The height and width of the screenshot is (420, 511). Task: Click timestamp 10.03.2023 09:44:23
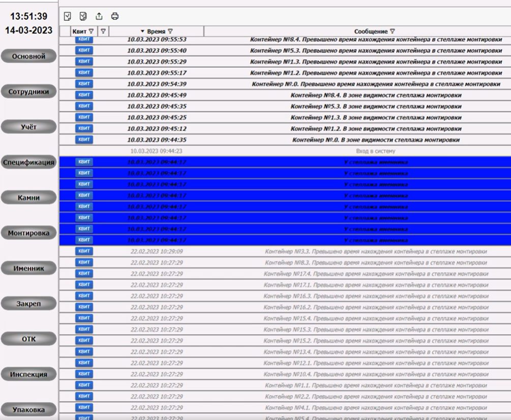pyautogui.click(x=157, y=151)
